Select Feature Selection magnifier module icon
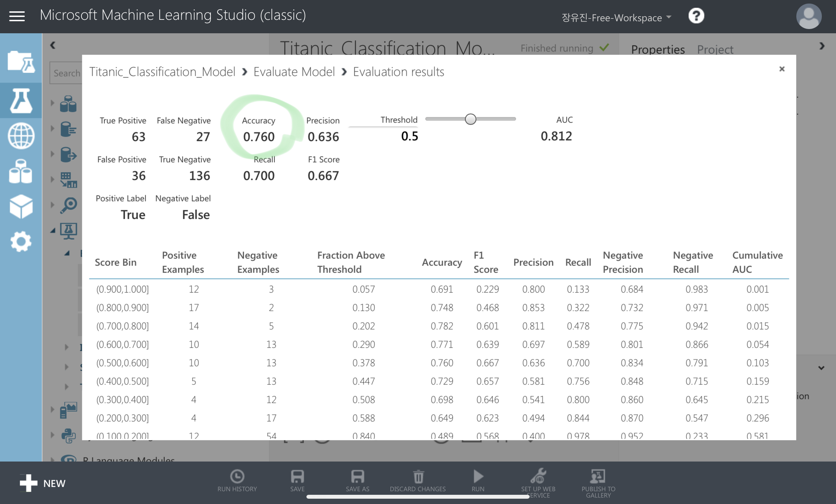This screenshot has width=836, height=504. click(x=68, y=205)
